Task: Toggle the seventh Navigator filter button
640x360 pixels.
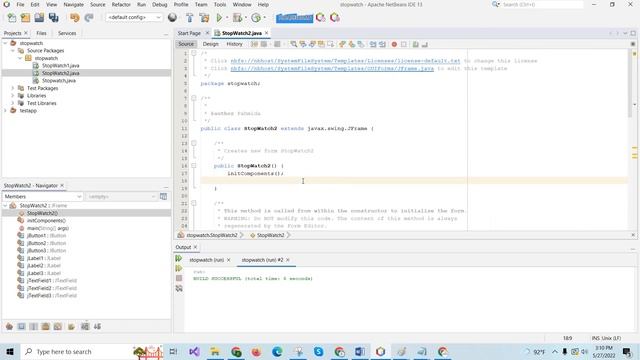Action: (85, 327)
